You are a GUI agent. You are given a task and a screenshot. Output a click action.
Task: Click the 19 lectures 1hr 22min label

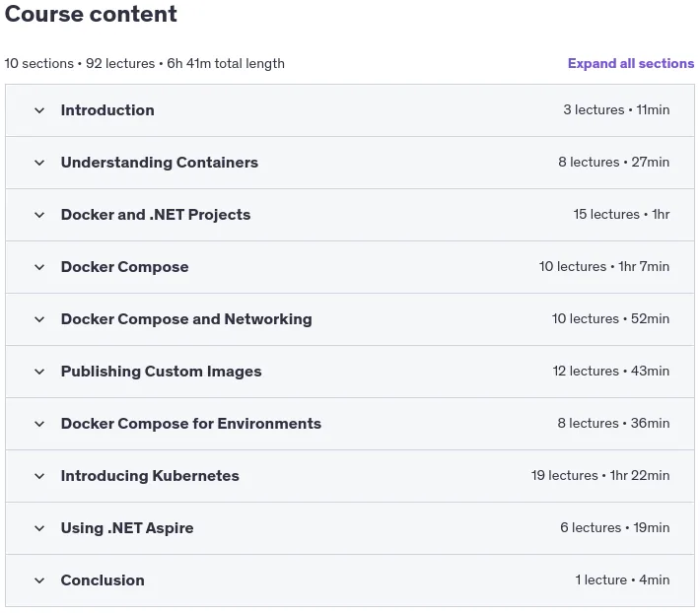(600, 475)
